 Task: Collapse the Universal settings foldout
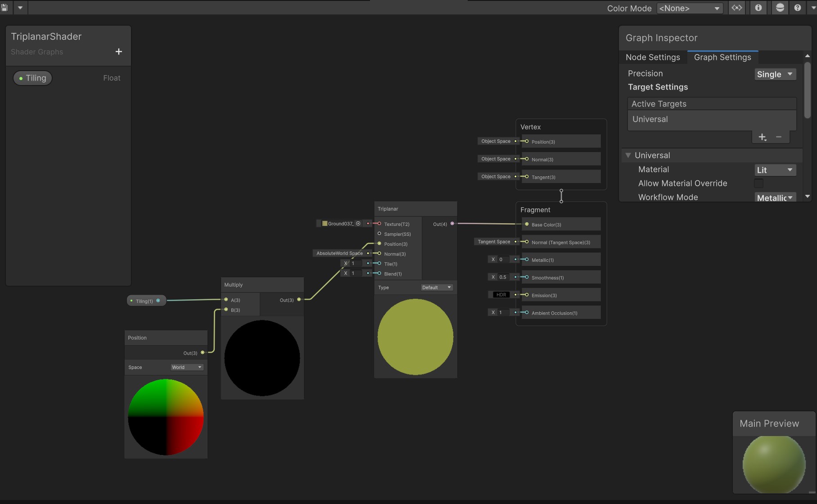click(628, 155)
